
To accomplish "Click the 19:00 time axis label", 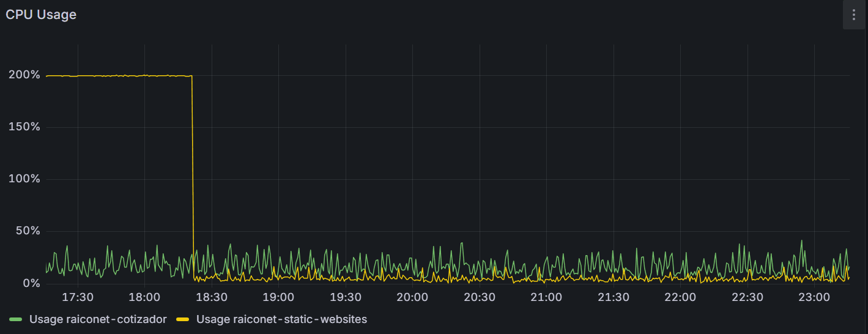I will tap(278, 297).
